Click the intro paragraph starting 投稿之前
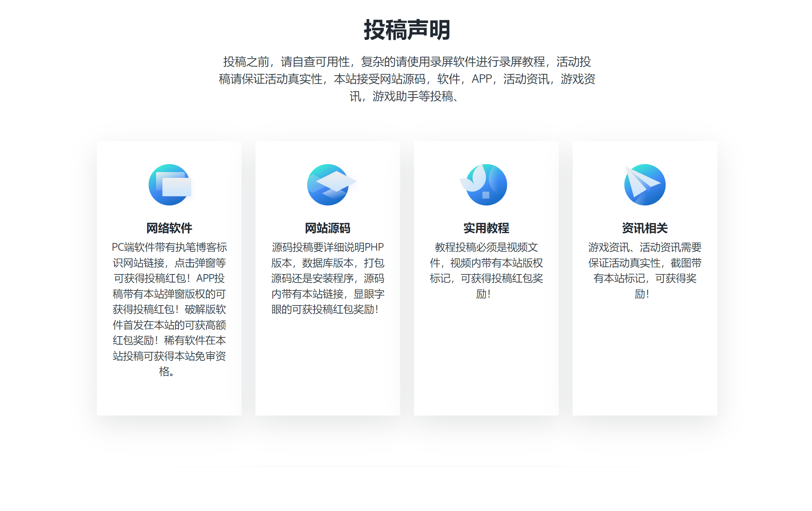The image size is (812, 511). 407,79
